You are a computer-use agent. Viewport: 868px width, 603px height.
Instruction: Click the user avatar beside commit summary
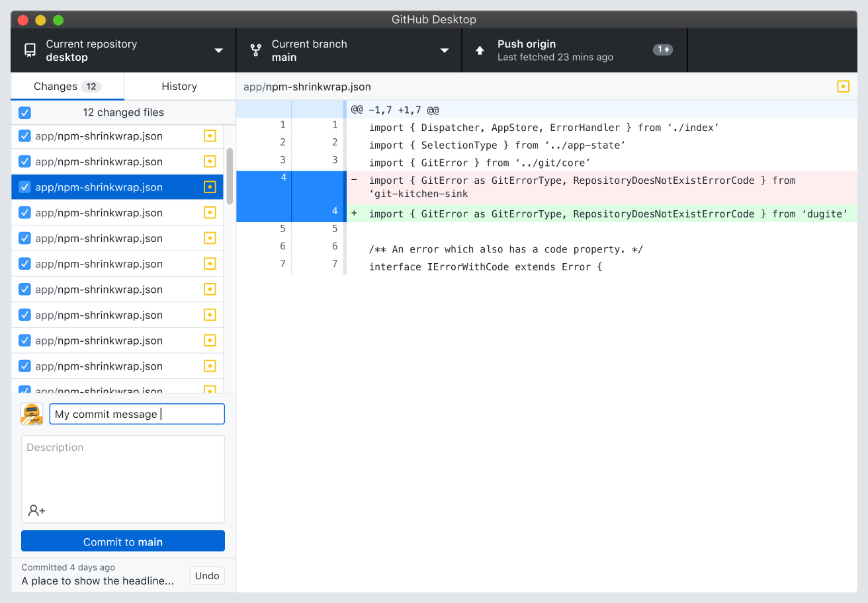point(32,415)
